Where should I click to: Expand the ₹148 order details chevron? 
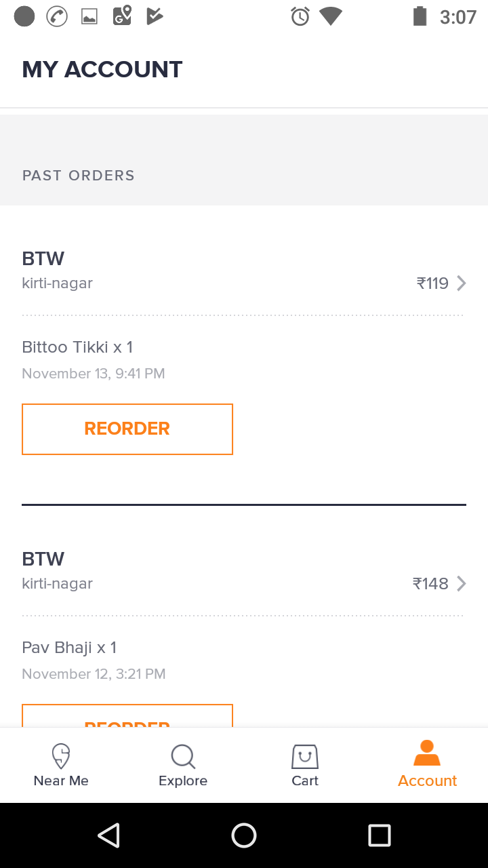click(462, 583)
